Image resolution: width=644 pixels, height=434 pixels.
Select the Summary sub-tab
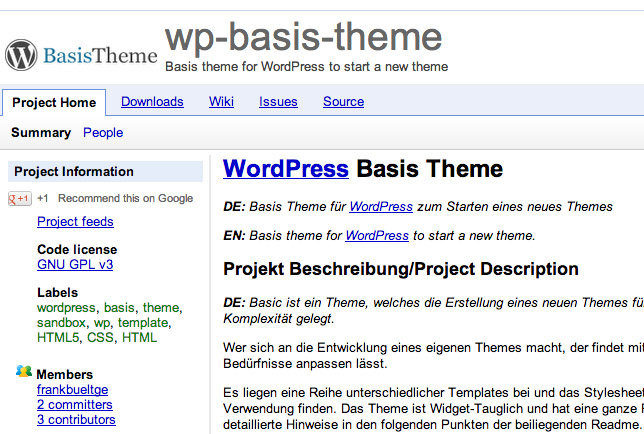(x=41, y=133)
